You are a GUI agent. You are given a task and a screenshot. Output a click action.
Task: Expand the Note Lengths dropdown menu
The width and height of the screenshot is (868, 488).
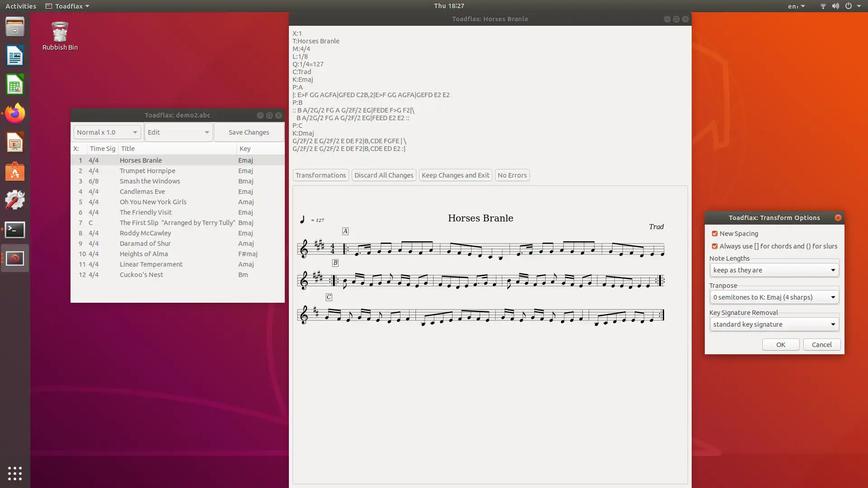pyautogui.click(x=832, y=270)
